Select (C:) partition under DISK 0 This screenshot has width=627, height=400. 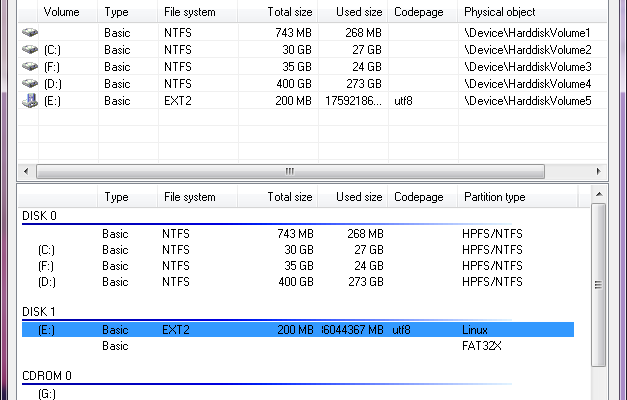(48, 249)
